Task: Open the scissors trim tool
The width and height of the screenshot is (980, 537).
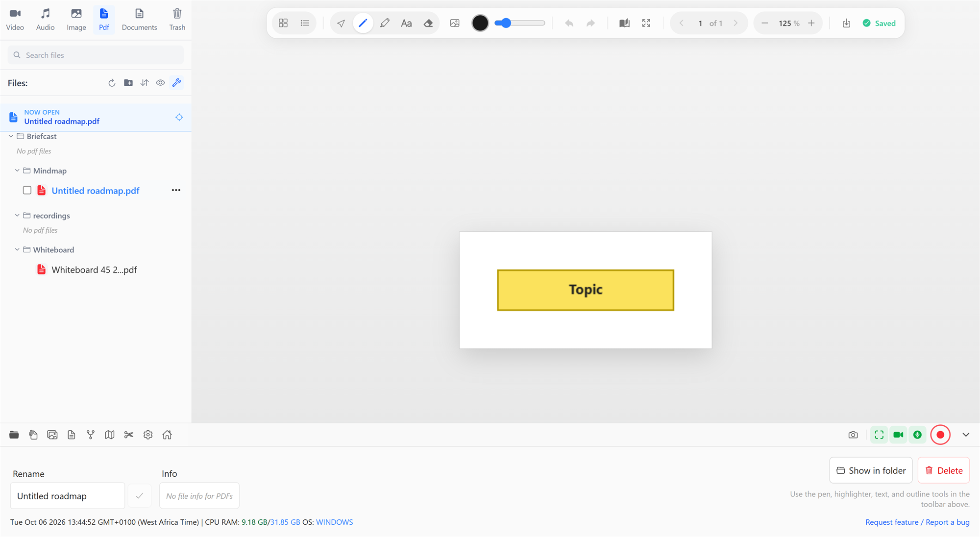Action: click(129, 435)
